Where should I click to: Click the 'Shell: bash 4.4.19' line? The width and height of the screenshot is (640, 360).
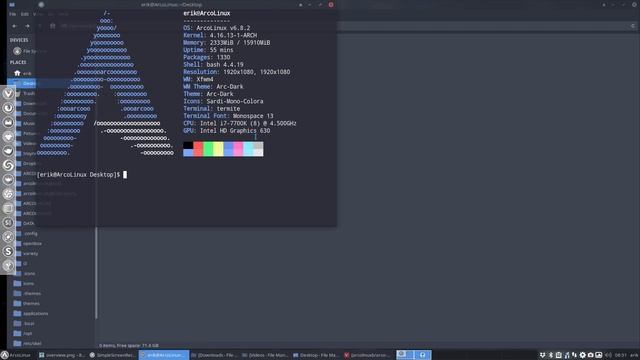[213, 64]
